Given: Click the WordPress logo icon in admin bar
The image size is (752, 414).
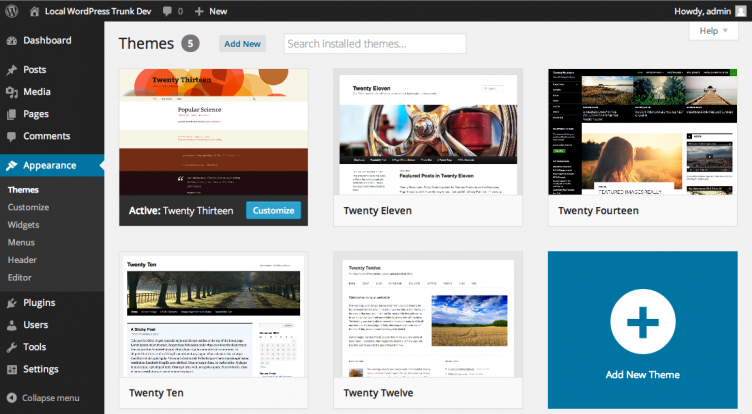Looking at the screenshot, I should point(12,11).
